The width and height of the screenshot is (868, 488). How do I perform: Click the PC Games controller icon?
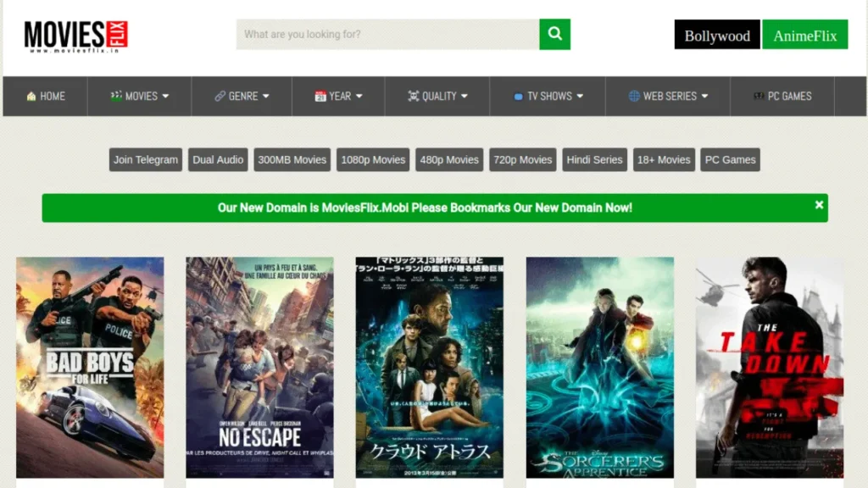759,97
